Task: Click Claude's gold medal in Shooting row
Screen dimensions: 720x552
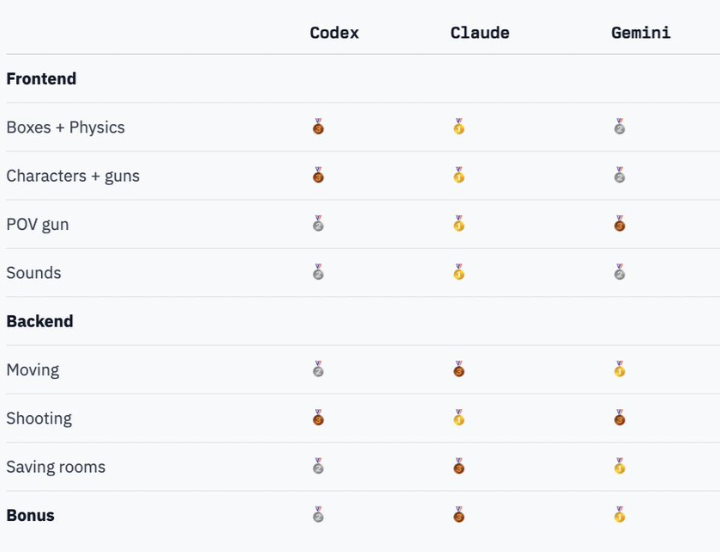Action: tap(459, 418)
